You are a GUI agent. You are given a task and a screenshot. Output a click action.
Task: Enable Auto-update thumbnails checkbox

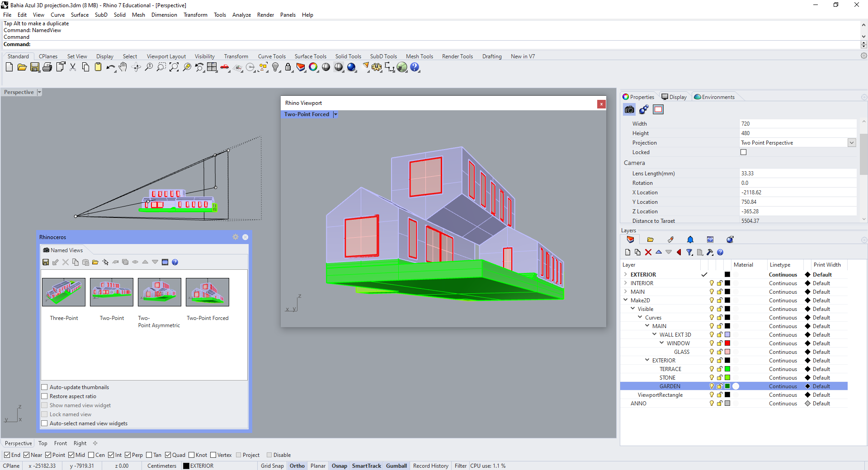pos(45,387)
